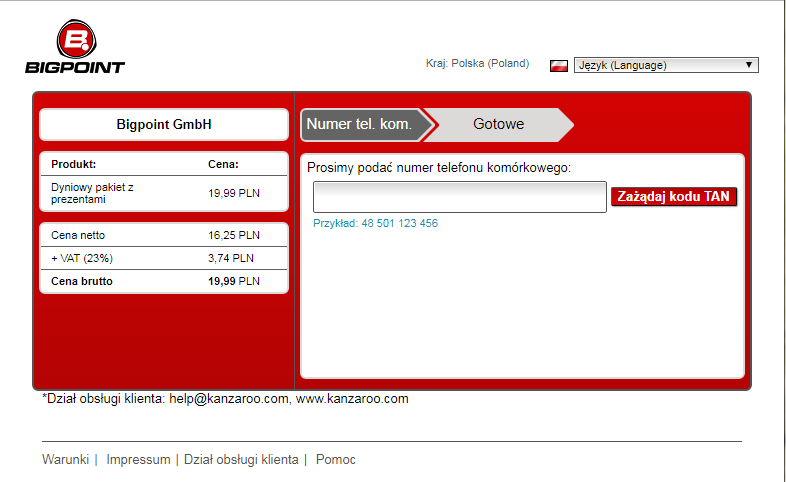Click the Polish flag icon
Viewport: 786px width, 482px height.
(558, 66)
